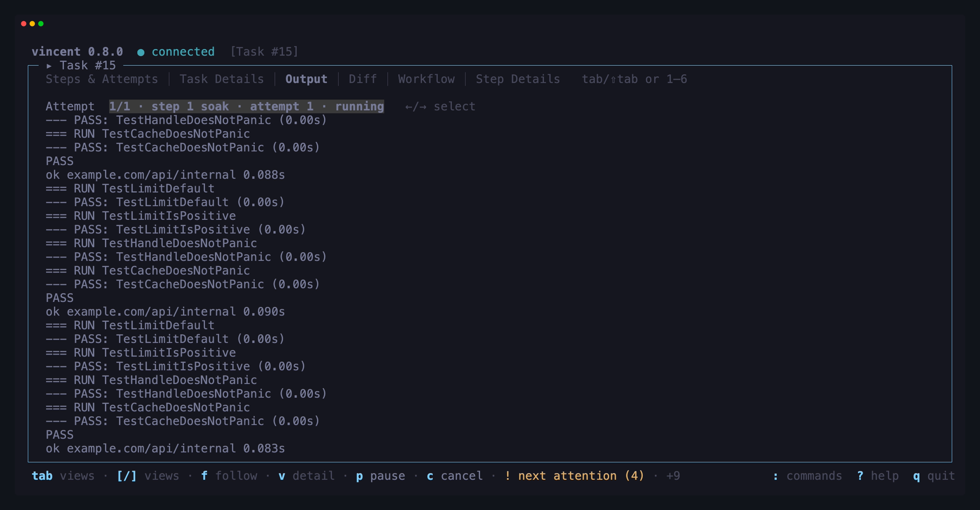Image resolution: width=980 pixels, height=510 pixels.
Task: Click the tab views shortcut
Action: (63, 476)
